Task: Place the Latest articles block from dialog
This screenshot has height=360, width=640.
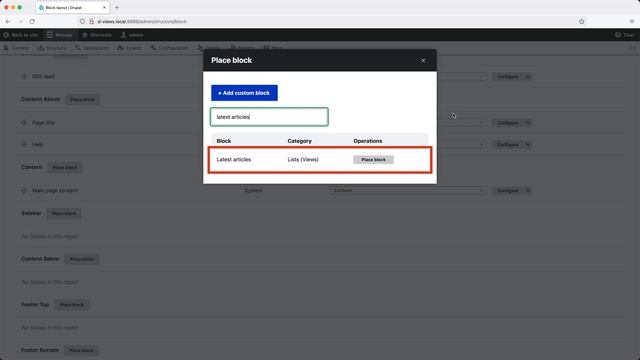Action: (373, 160)
